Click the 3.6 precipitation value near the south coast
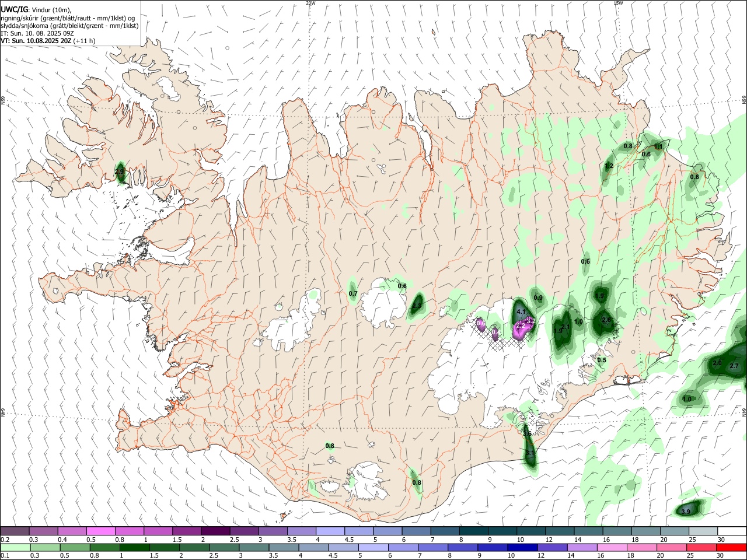 tap(527, 433)
